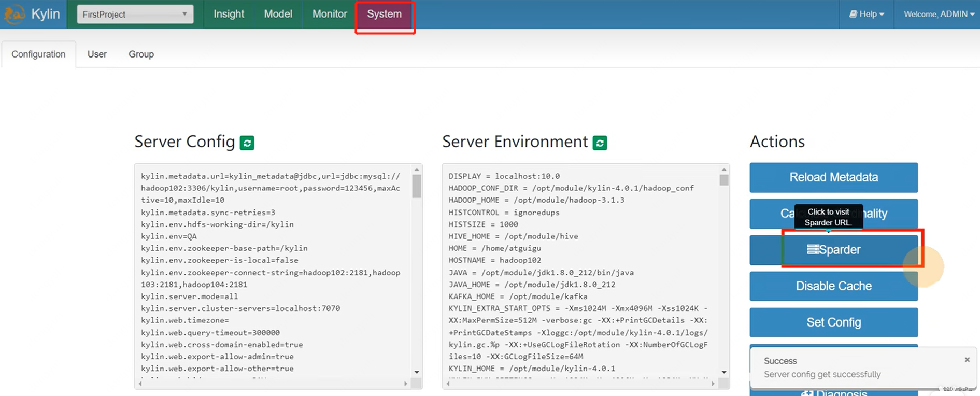Click Server Config horizontal scroll right arrow
Viewport: 980px width, 396px height.
tap(406, 384)
